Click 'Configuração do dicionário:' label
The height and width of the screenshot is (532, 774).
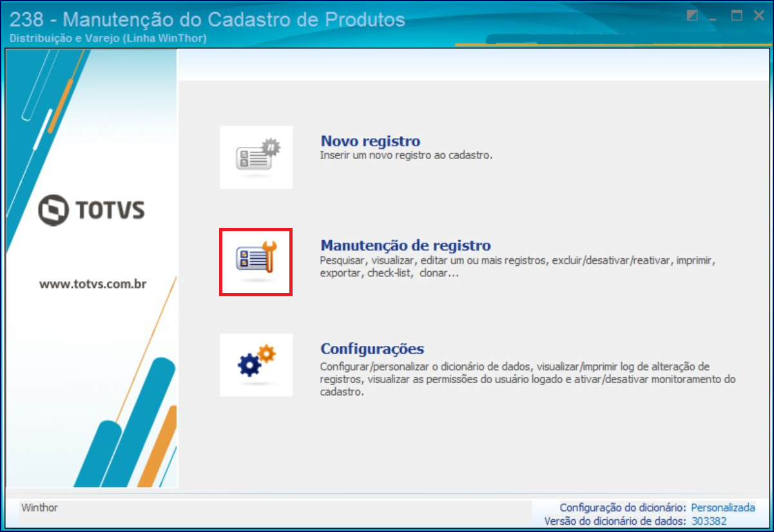(x=623, y=508)
